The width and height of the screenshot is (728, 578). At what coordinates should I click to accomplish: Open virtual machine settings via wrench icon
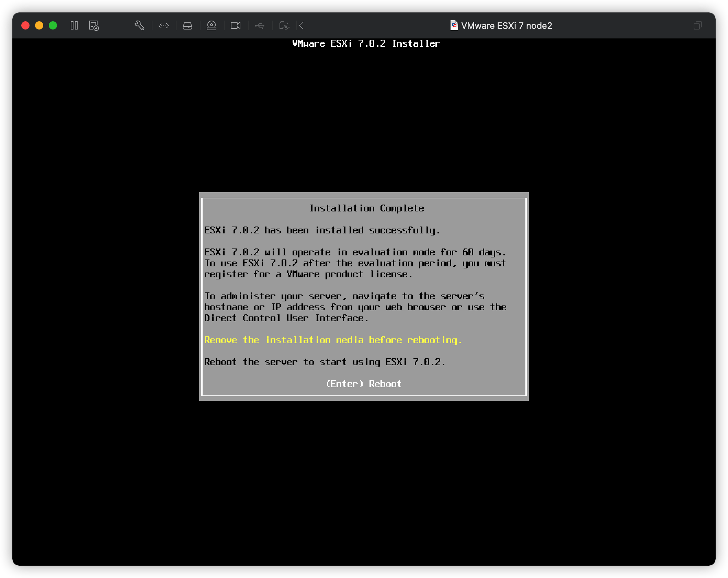coord(139,25)
